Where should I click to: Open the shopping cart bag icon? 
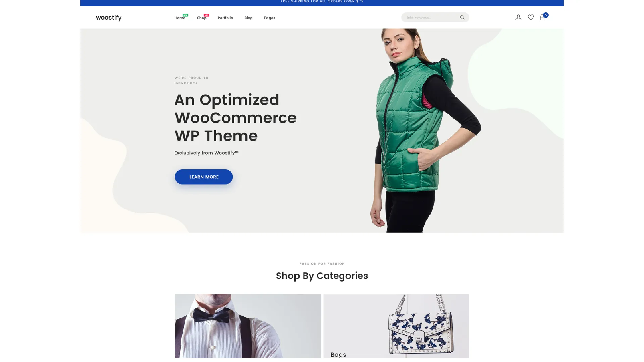pyautogui.click(x=542, y=18)
